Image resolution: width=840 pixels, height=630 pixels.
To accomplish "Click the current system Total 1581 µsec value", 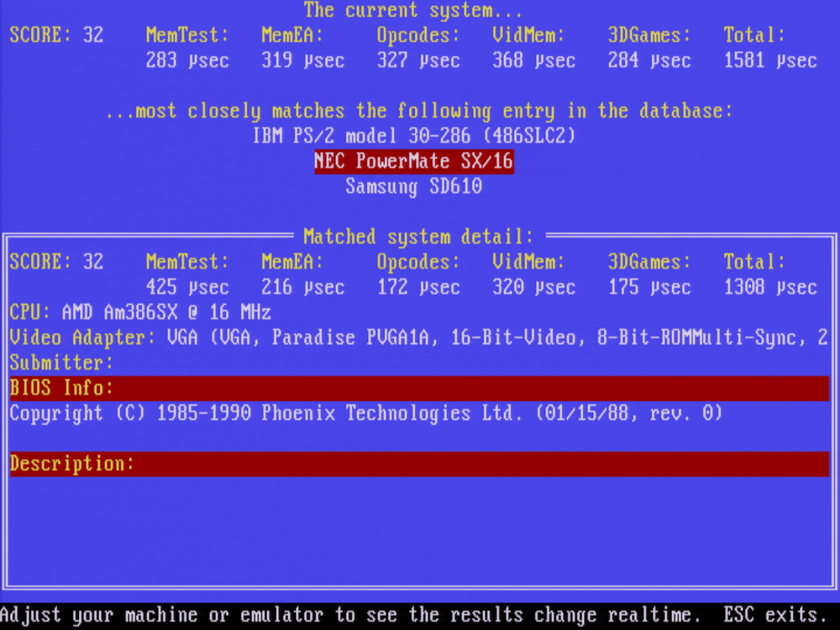I will click(770, 60).
